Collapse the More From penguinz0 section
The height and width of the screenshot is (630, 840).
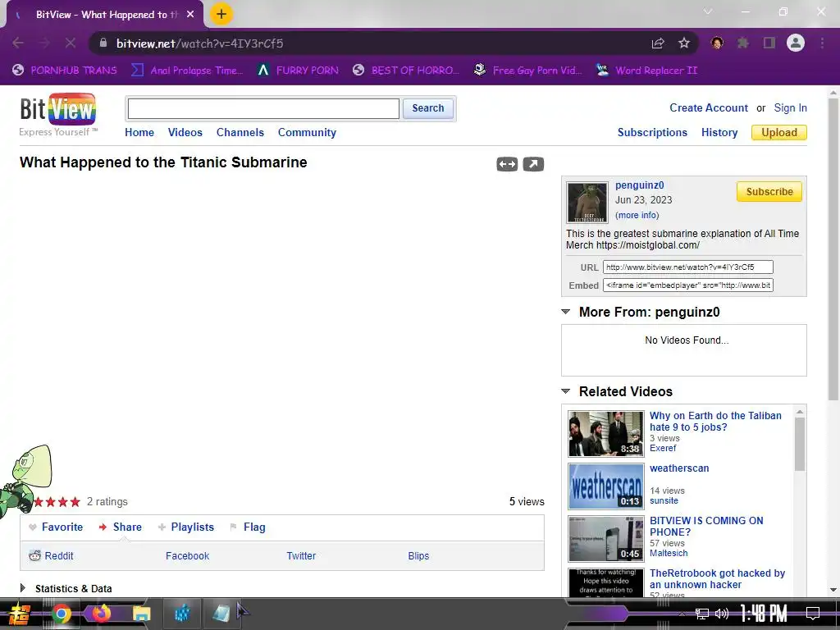point(566,312)
